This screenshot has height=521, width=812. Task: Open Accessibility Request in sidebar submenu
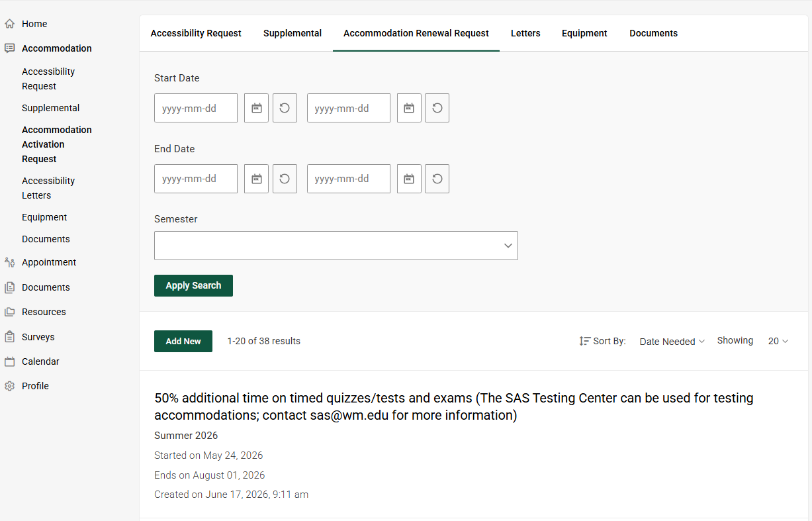(48, 79)
